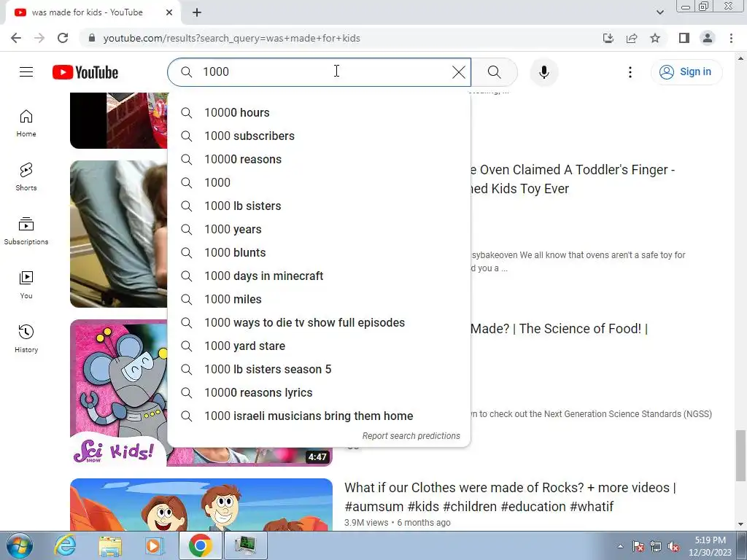The height and width of the screenshot is (560, 747).
Task: Open Windows Media Player from taskbar
Action: [155, 545]
